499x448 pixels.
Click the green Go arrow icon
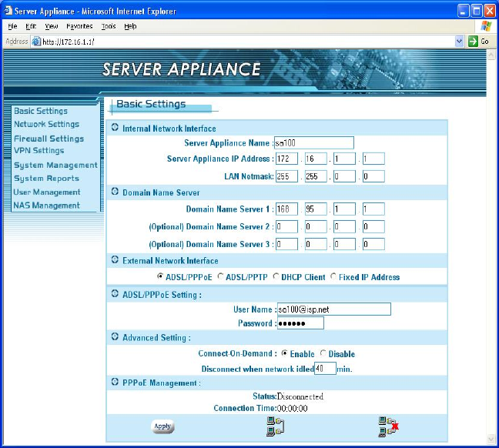coord(473,42)
